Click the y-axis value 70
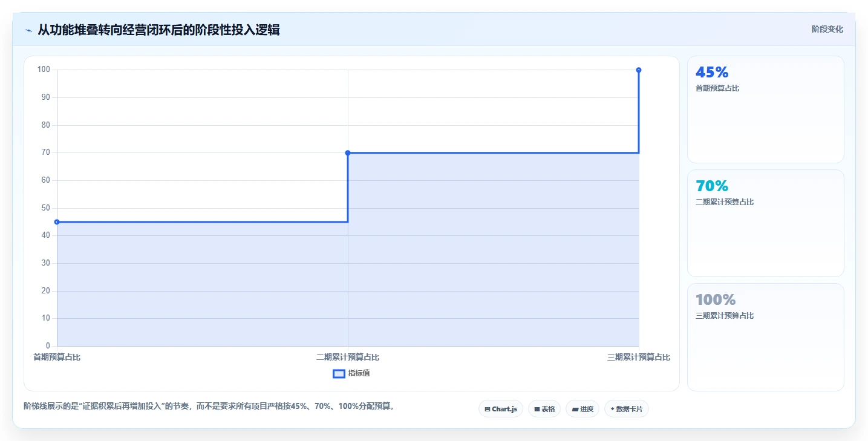The image size is (868, 441). click(45, 152)
